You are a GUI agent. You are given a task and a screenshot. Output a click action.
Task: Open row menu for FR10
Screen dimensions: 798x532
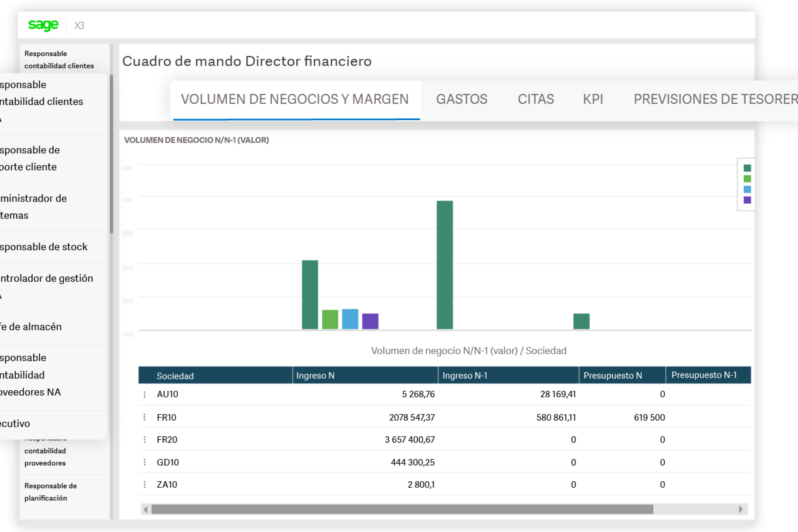(145, 417)
